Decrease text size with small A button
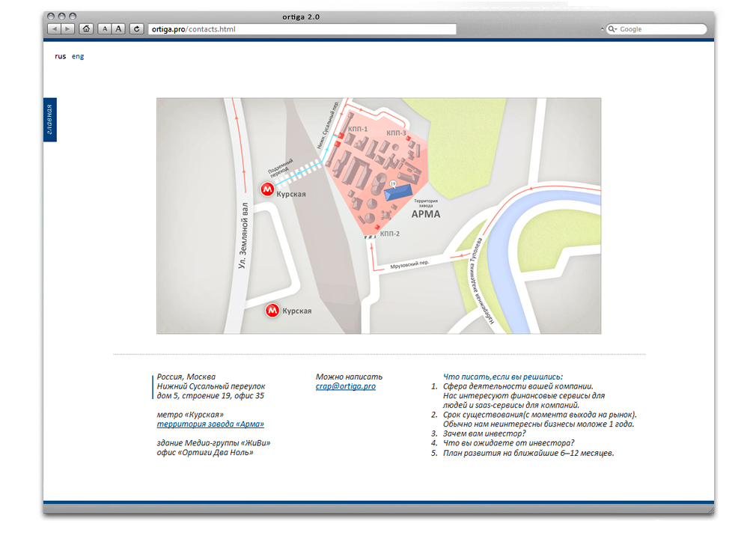The width and height of the screenshot is (756, 533). click(105, 29)
